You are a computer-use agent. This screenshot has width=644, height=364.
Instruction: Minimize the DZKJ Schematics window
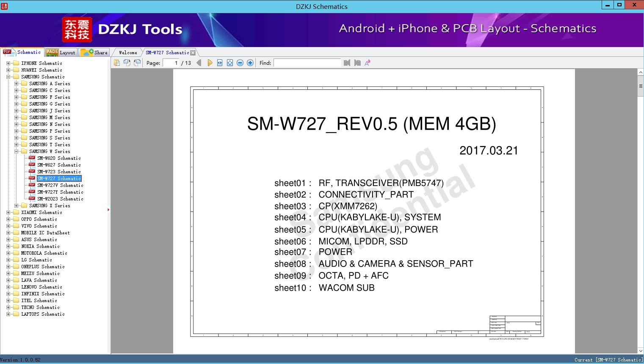pos(608,5)
